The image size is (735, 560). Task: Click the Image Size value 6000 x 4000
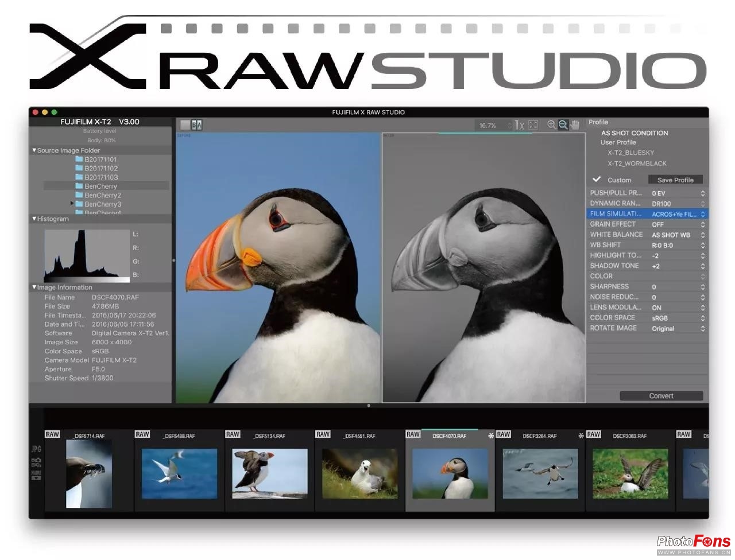pos(112,342)
